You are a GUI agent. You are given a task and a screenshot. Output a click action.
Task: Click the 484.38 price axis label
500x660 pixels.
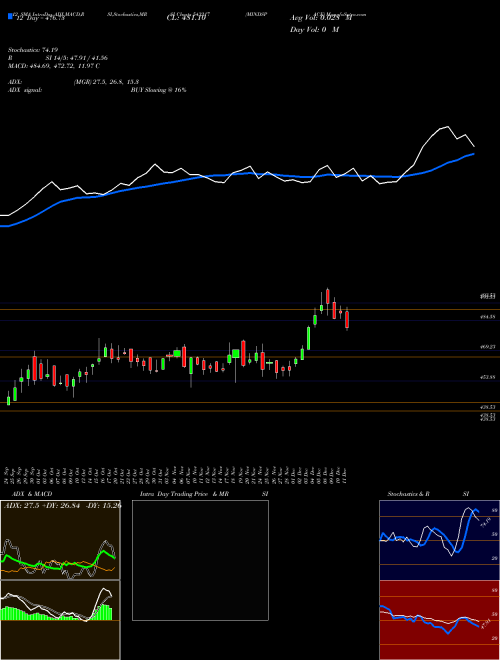click(487, 317)
